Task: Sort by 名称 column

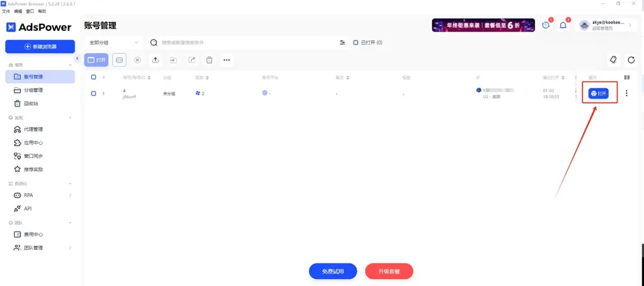Action: 207,78
